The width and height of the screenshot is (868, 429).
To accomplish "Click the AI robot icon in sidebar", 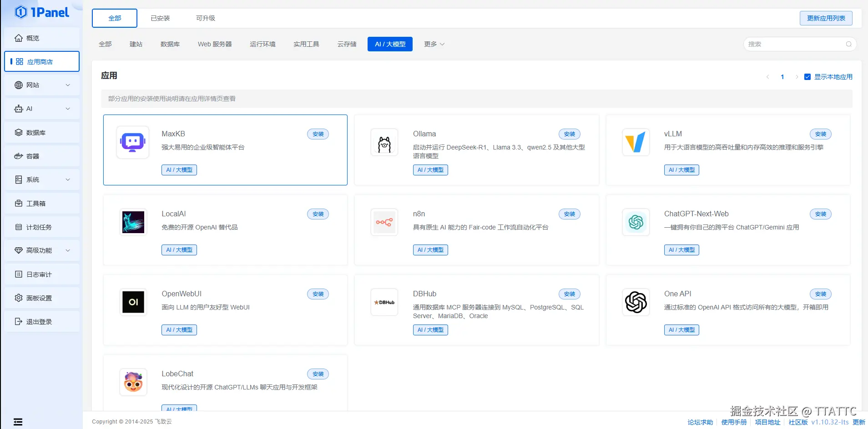I will pos(19,109).
